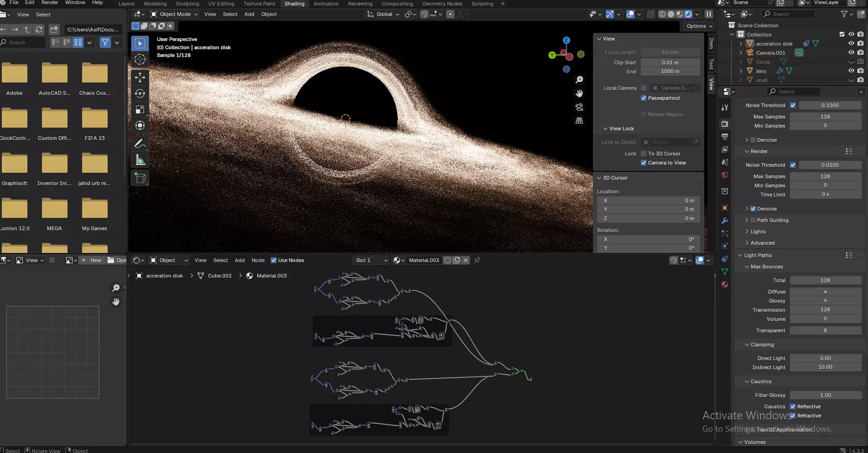Switch viewport to orthographic grid view icon

pos(579,121)
